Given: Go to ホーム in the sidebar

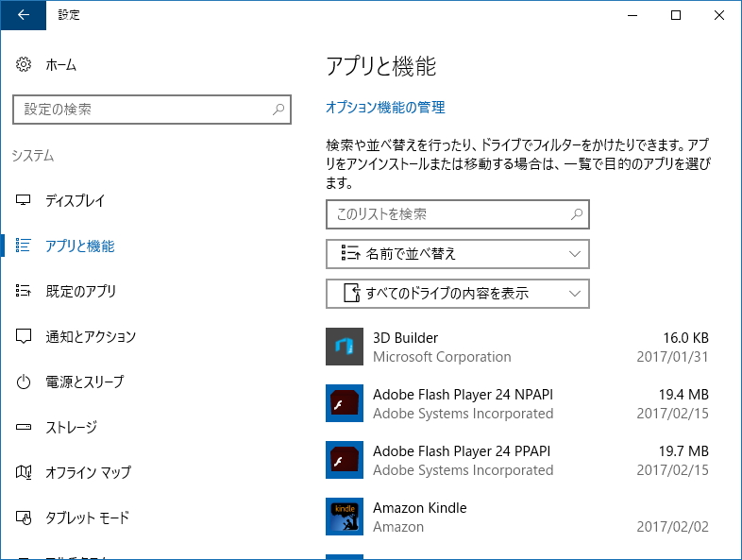Looking at the screenshot, I should pyautogui.click(x=60, y=65).
